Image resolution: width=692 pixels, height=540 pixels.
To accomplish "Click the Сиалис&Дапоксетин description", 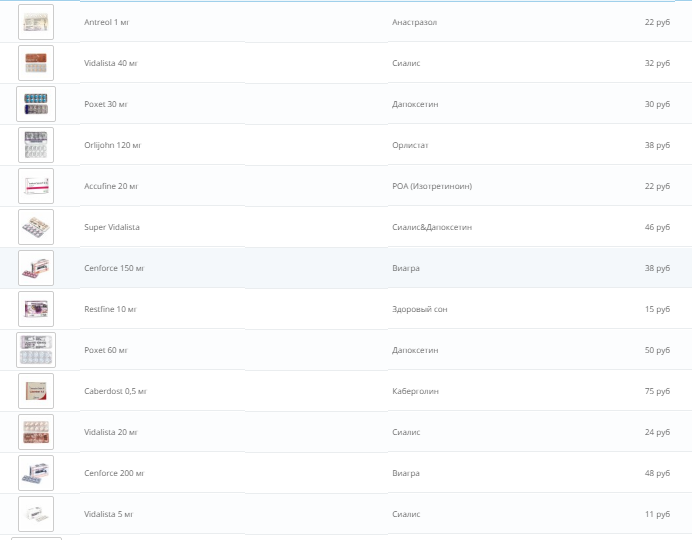I will pos(432,227).
